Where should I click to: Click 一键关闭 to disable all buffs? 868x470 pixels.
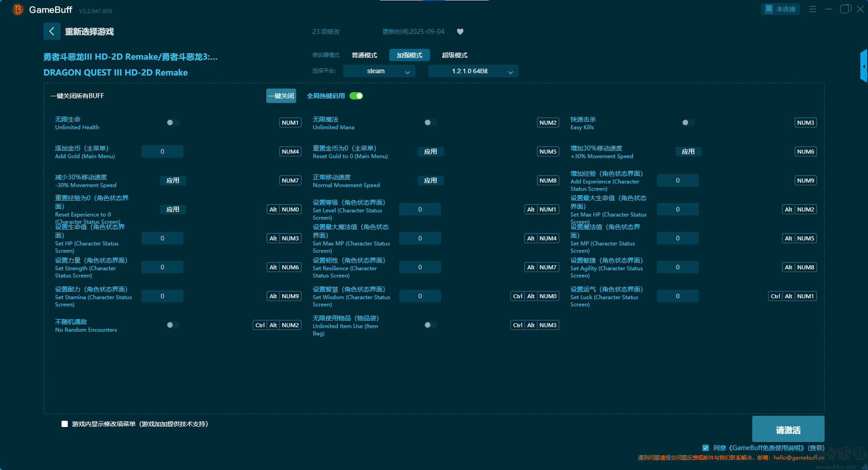click(281, 96)
